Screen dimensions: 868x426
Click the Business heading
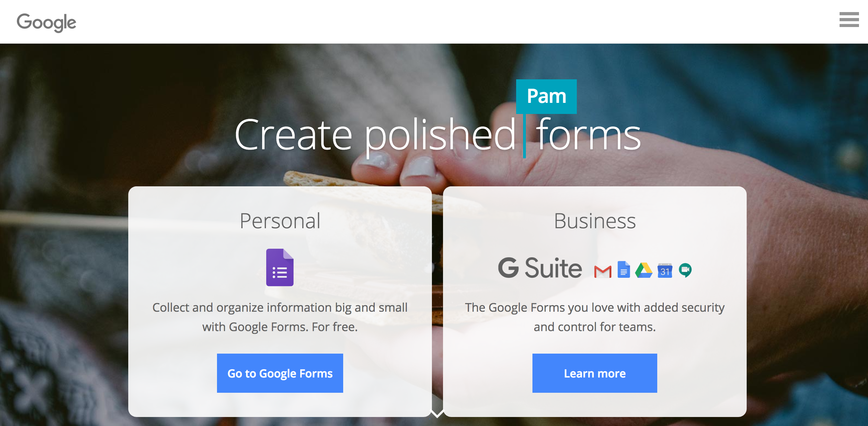595,221
